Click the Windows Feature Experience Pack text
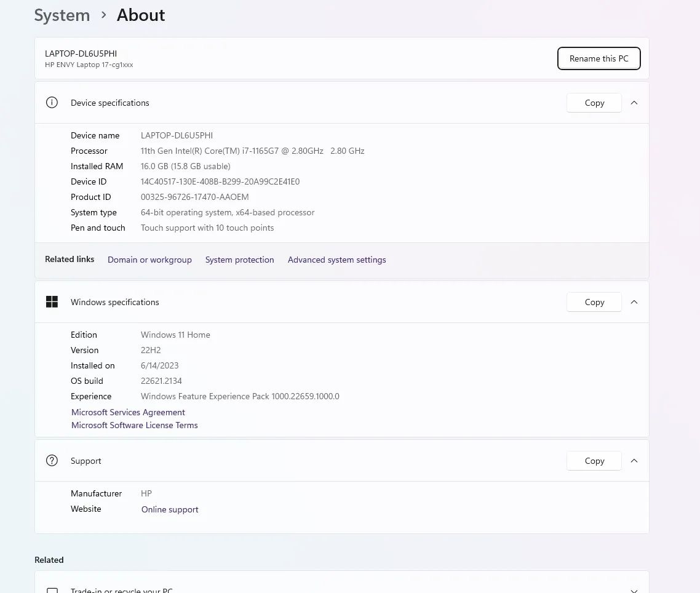The height and width of the screenshot is (593, 700). click(x=240, y=397)
